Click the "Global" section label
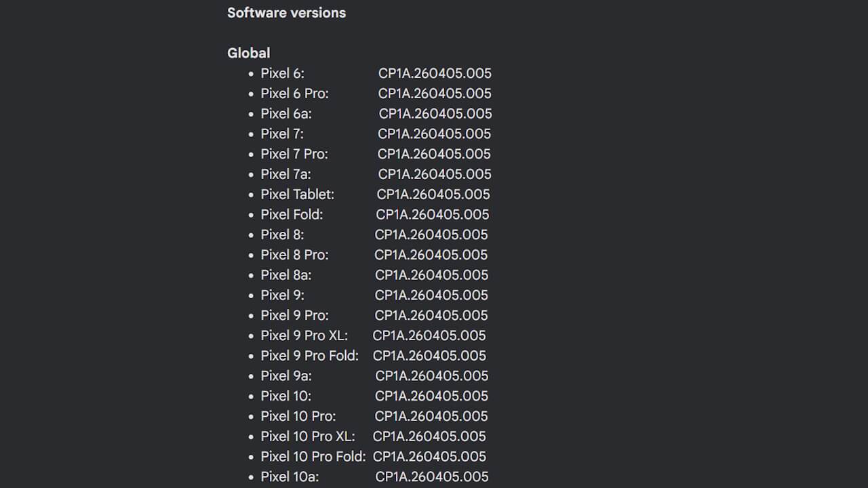 point(249,53)
